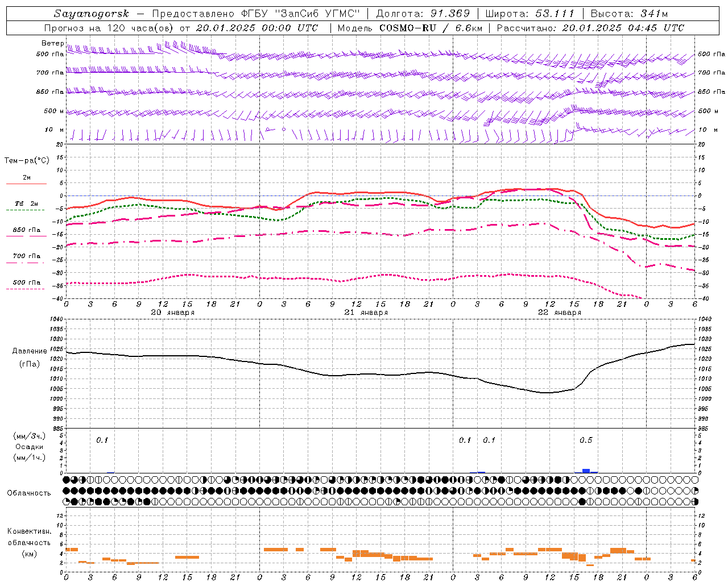Screen dimensions: 728x582
Task: Click the 500 м wind level label on the left
Action: coord(55,111)
